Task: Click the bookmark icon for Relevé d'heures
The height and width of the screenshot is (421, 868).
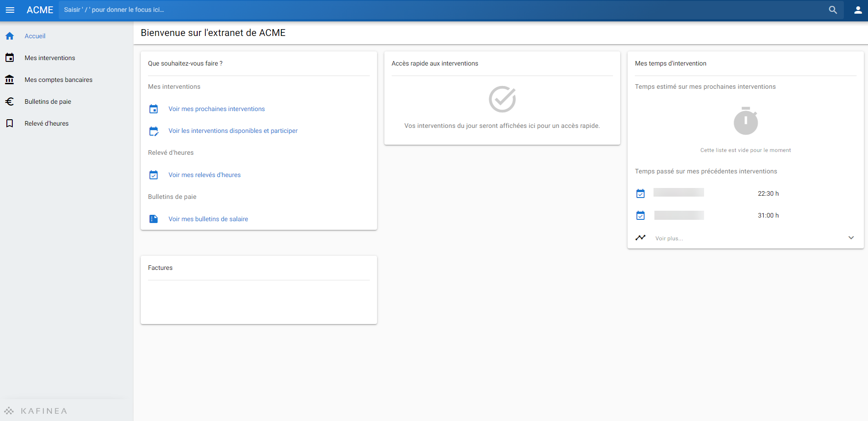Action: click(x=10, y=123)
